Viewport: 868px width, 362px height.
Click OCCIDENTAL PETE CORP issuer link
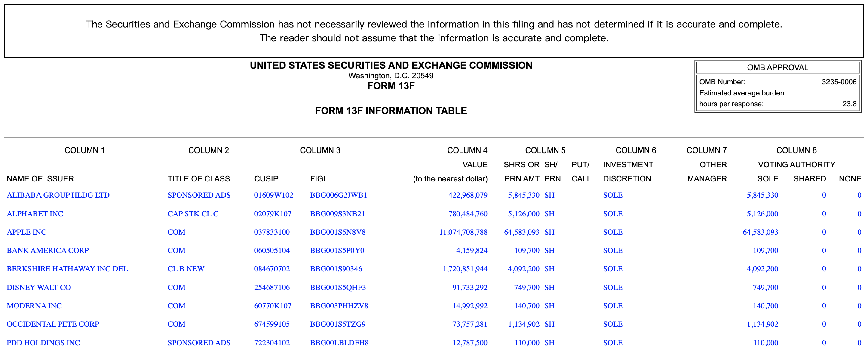53,324
